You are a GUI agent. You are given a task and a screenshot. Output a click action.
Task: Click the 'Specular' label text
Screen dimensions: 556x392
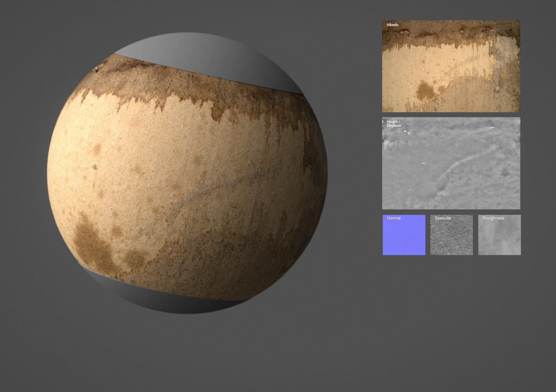[x=443, y=218]
